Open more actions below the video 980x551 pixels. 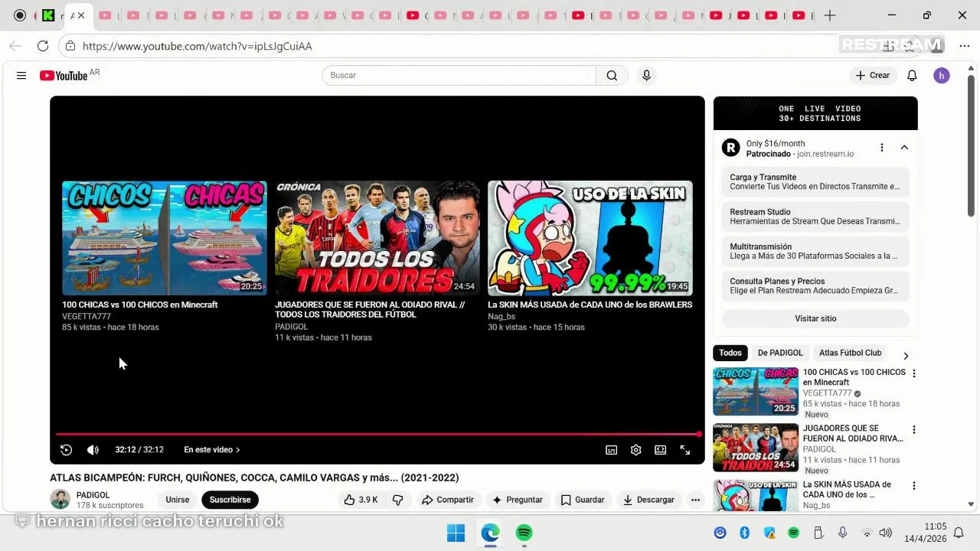click(695, 500)
